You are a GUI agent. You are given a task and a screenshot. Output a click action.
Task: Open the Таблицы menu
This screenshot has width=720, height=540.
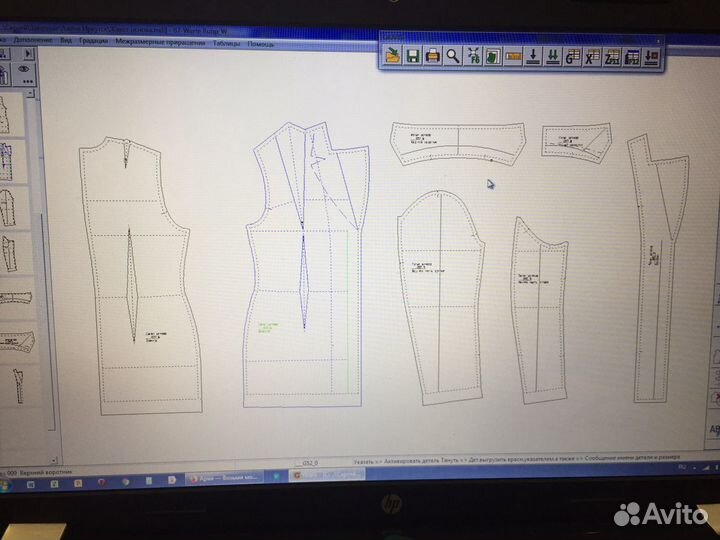(x=226, y=44)
